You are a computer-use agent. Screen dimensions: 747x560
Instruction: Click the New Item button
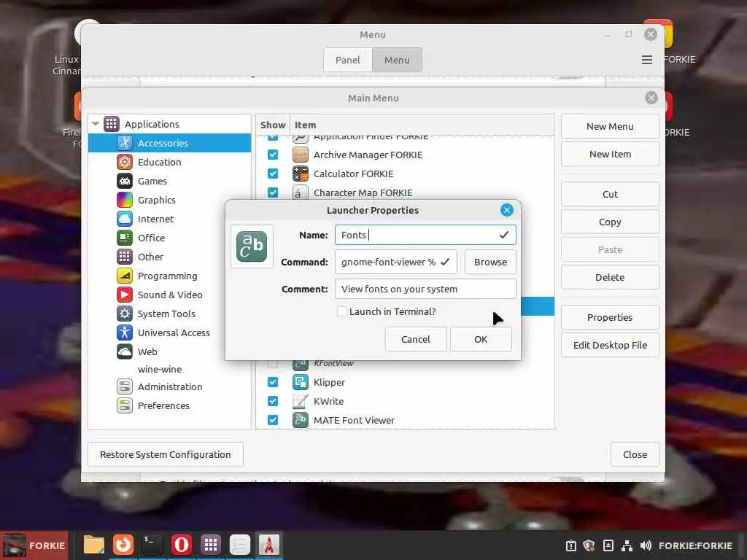pos(610,155)
